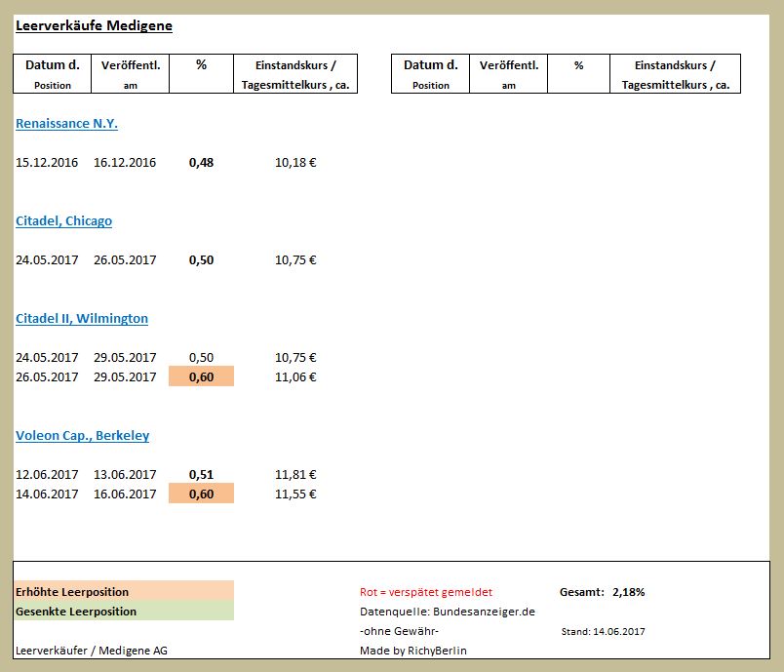Screen dimensions: 784x672
Task: Click the right table's % header
Action: (x=578, y=73)
